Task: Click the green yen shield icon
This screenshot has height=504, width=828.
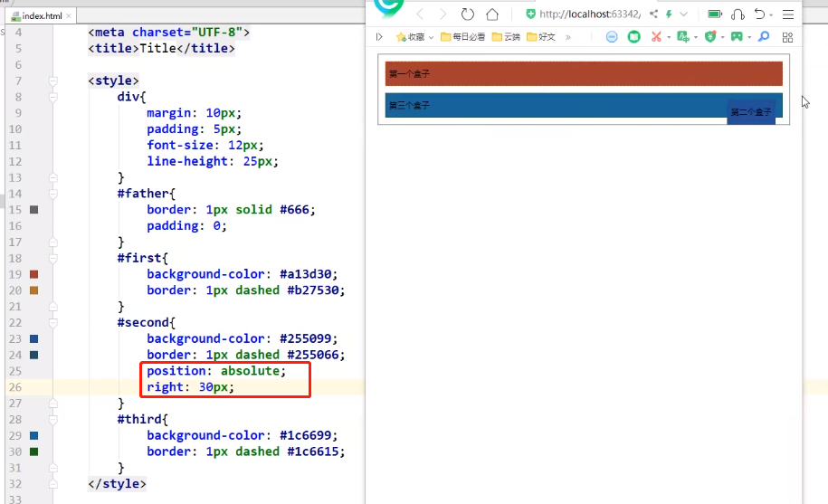Action: (710, 37)
